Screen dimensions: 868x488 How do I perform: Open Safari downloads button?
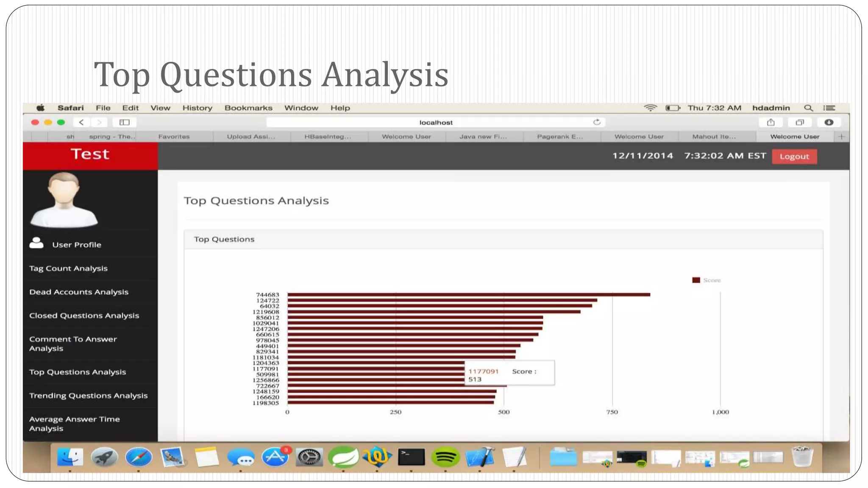click(x=829, y=122)
